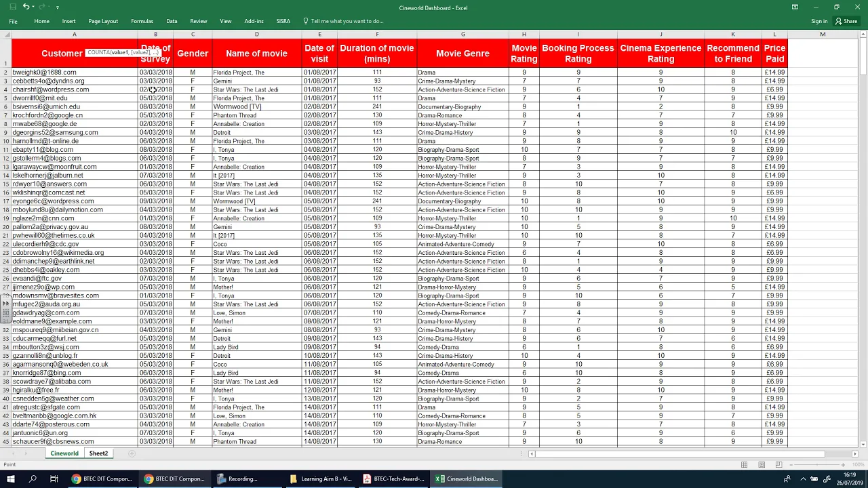This screenshot has height=488, width=868.
Task: Click the Recommend to Friend header cell
Action: (732, 53)
